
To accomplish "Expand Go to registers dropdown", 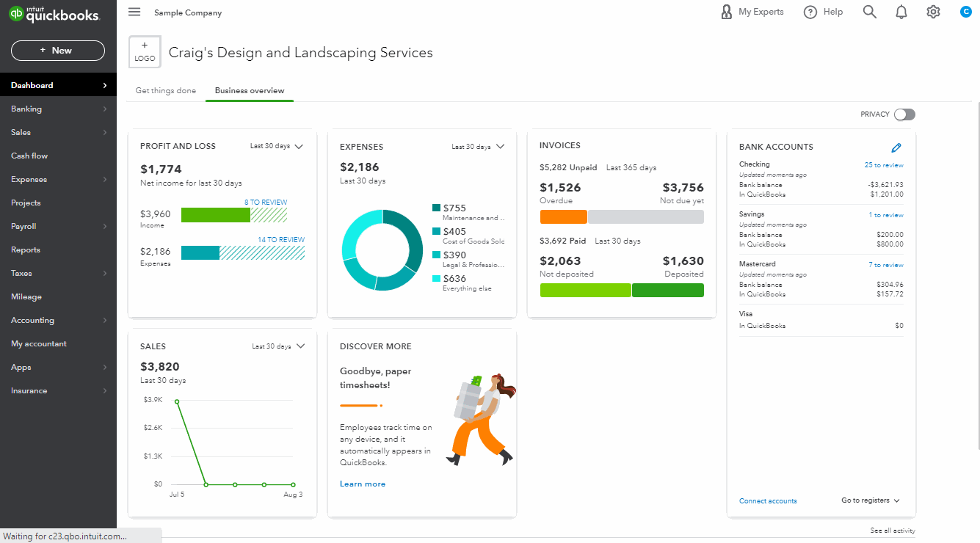I will (871, 500).
